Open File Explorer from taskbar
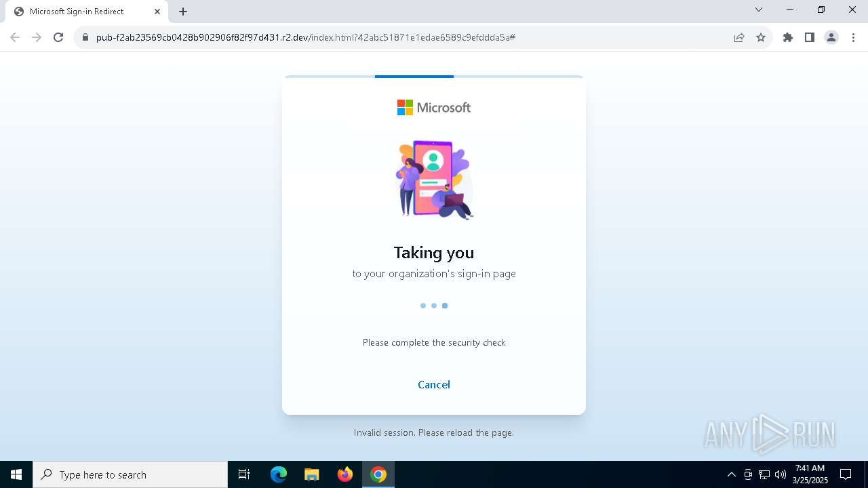The width and height of the screenshot is (868, 488). pos(312,474)
